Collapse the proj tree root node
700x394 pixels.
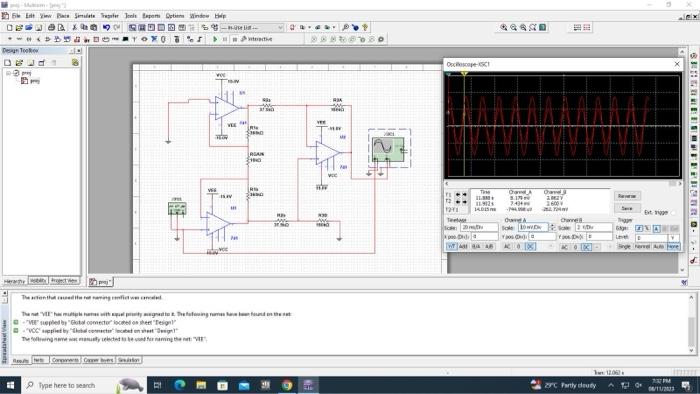[x=8, y=73]
